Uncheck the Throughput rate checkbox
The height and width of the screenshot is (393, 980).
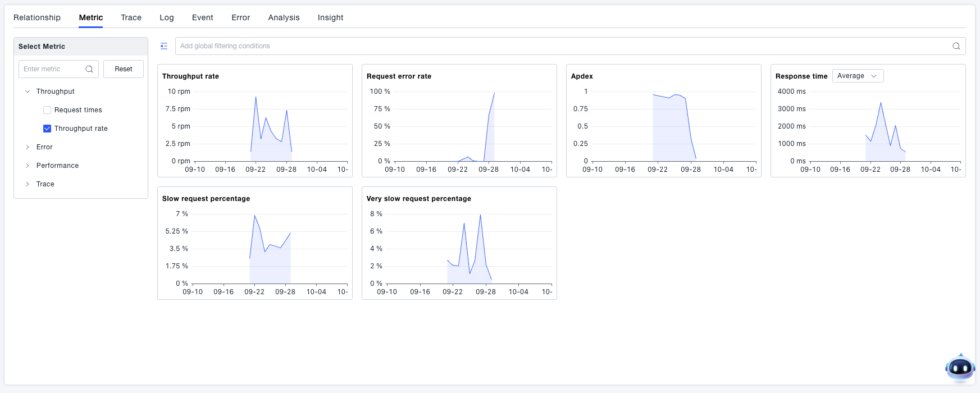tap(47, 129)
